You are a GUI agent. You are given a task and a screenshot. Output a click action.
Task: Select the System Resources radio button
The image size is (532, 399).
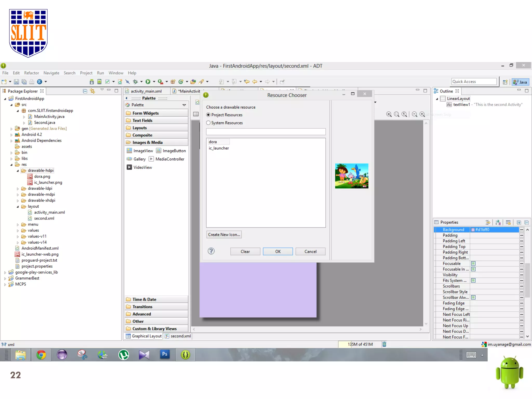click(208, 123)
